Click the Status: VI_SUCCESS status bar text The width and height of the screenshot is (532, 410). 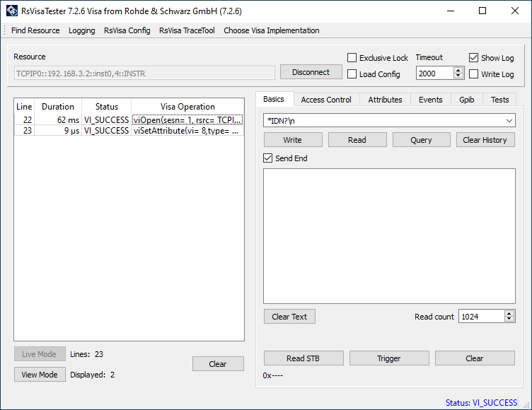[x=481, y=402]
